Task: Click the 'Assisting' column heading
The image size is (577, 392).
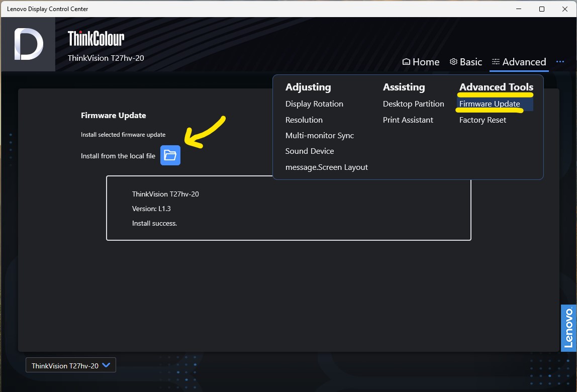Action: [x=404, y=87]
